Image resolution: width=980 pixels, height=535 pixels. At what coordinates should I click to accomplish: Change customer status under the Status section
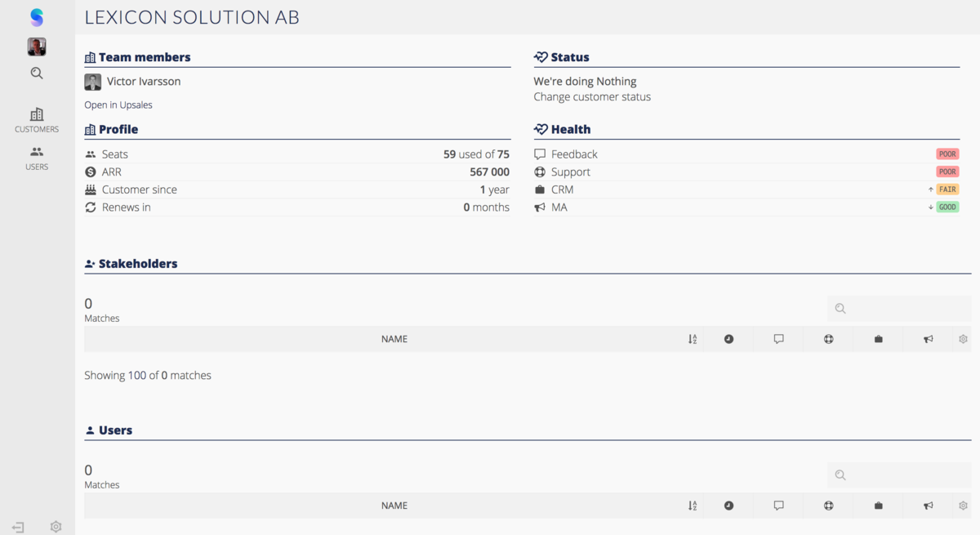coord(592,96)
